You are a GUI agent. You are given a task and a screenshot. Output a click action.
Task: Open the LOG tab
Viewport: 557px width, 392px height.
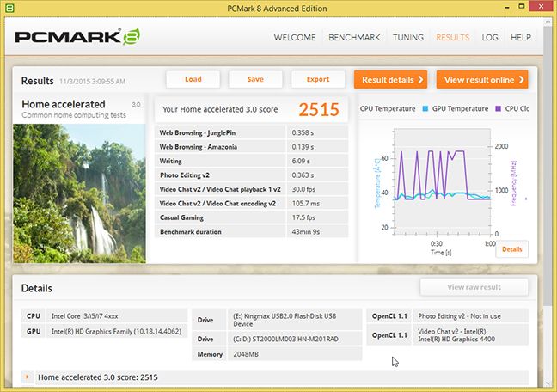(x=490, y=37)
